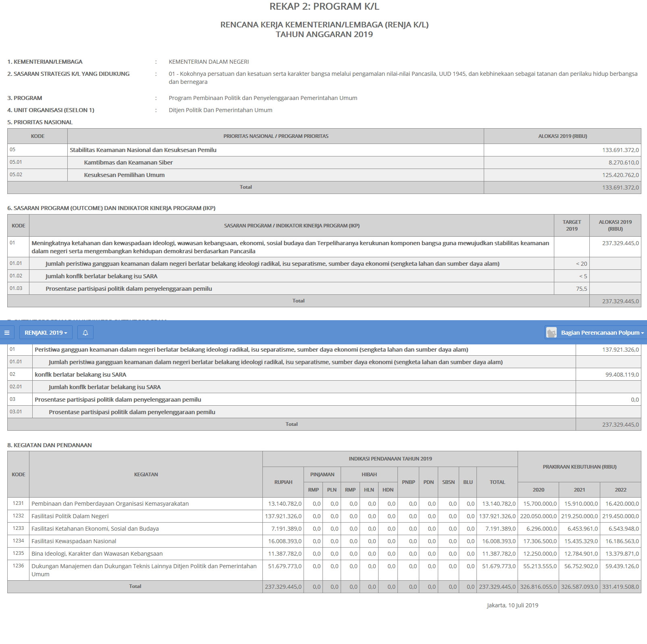Click the REKAP 2: PROGRAM K/L title

pyautogui.click(x=324, y=7)
